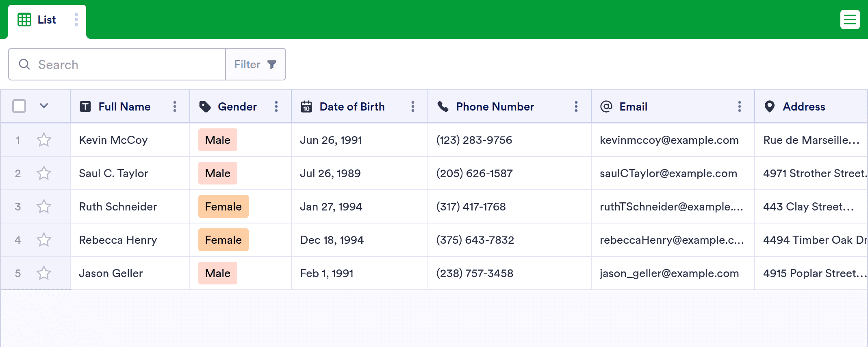
Task: Click Rebecca Henry's Female color tag
Action: click(x=223, y=240)
